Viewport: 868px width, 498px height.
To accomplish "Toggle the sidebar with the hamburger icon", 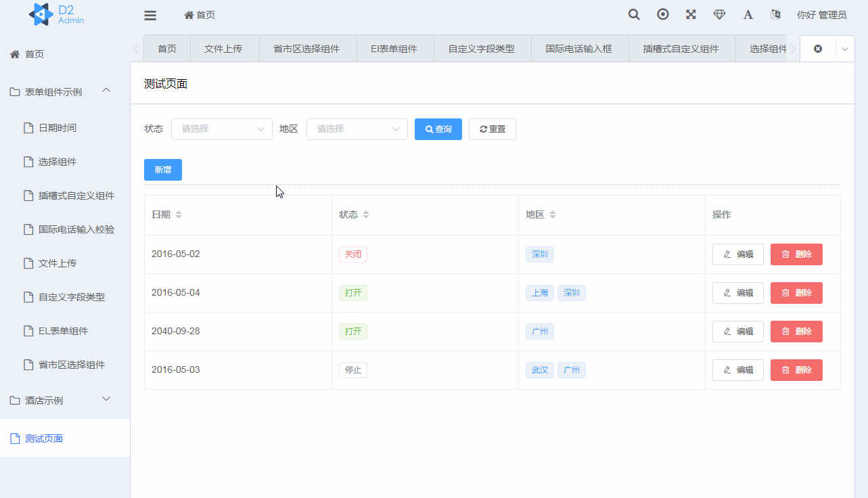I will pyautogui.click(x=150, y=15).
